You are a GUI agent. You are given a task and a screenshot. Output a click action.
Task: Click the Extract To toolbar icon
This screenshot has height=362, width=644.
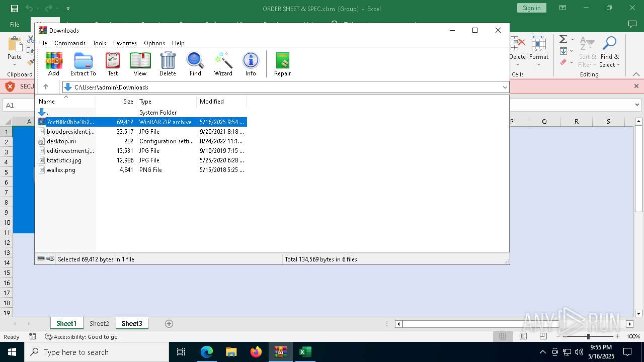pos(83,64)
